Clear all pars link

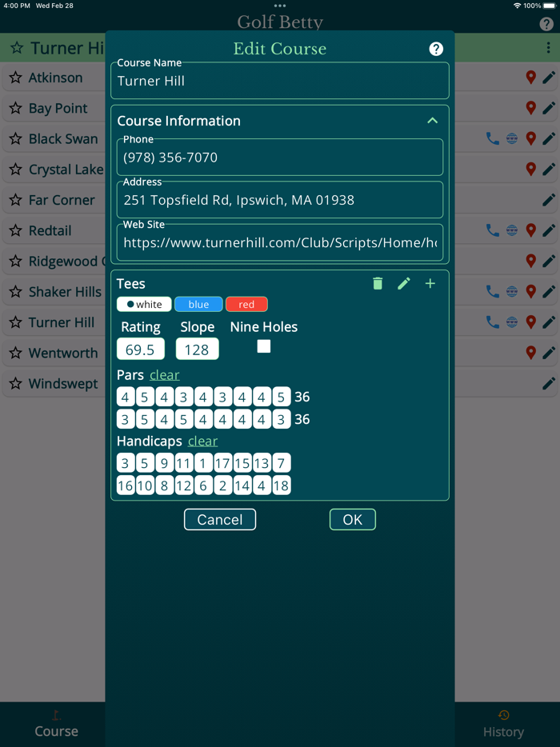(x=165, y=375)
